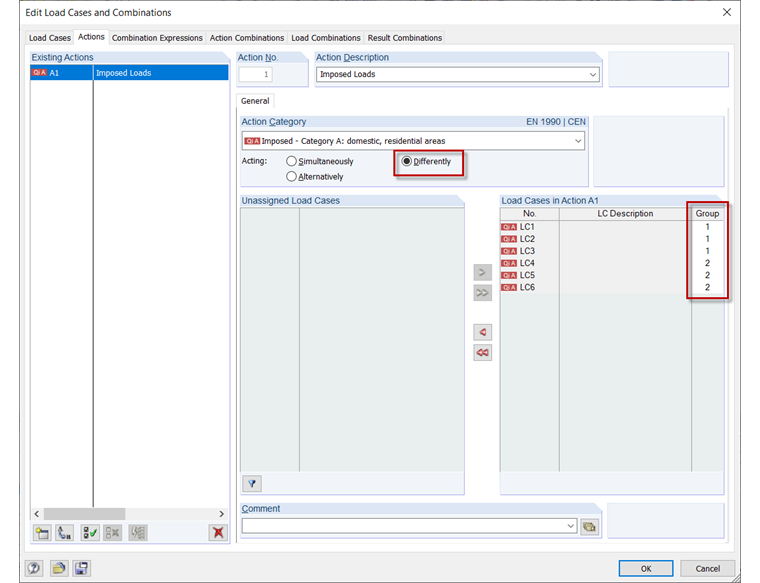The height and width of the screenshot is (583, 760).
Task: Click the No. column header
Action: 530,214
